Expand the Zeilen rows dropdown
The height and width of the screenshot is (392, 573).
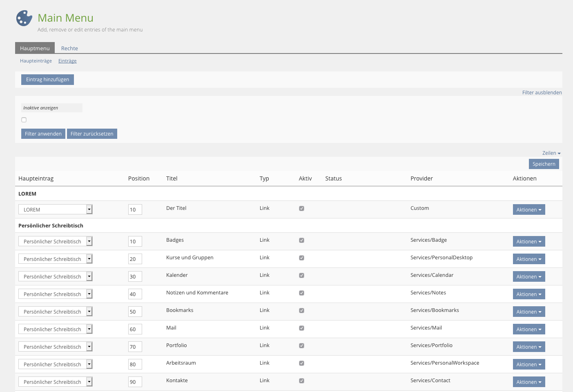click(551, 153)
